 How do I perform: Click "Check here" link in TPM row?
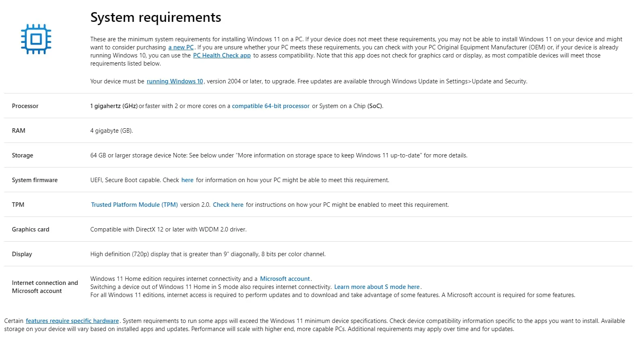pos(228,205)
